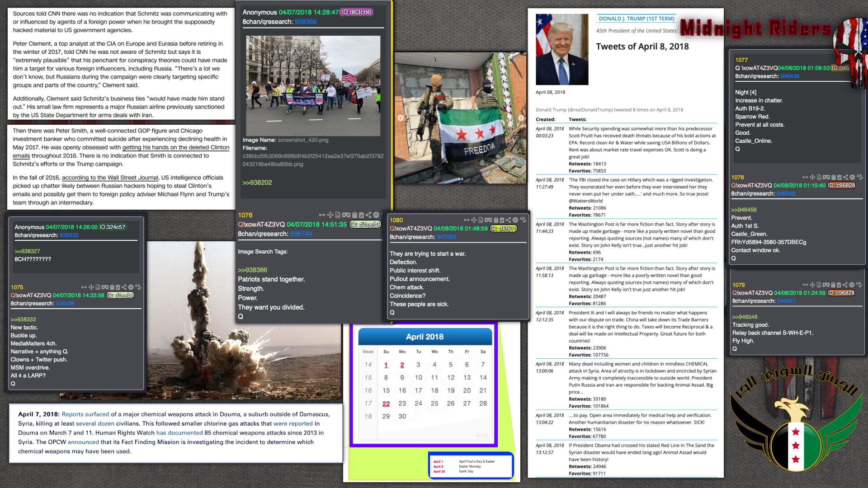Click the 'Reports surfaced' link
The image size is (868, 488).
[x=85, y=414]
